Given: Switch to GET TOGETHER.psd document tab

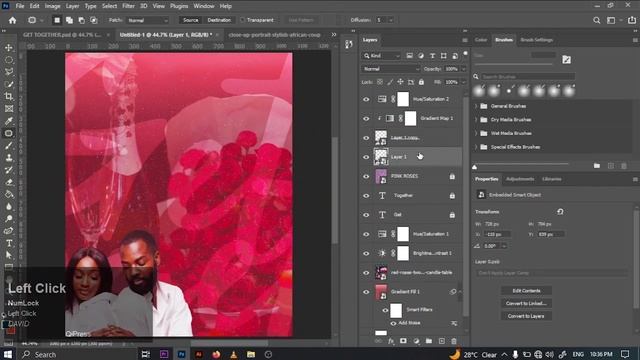Looking at the screenshot, I should click(62, 35).
